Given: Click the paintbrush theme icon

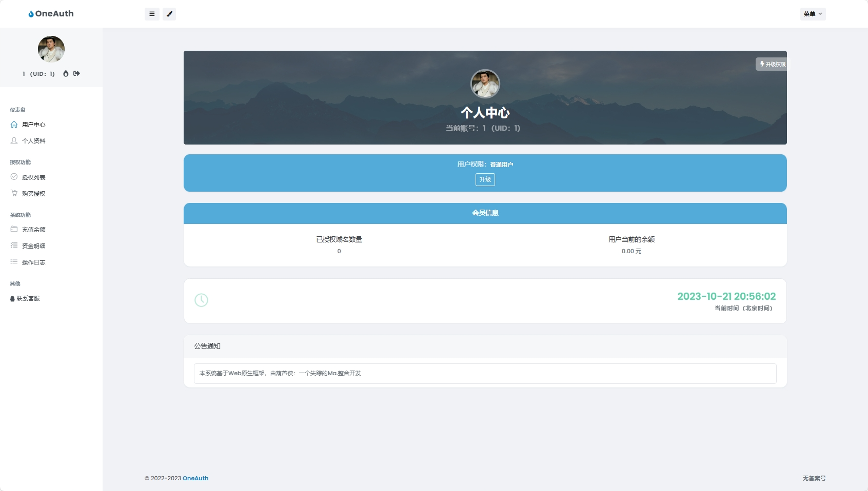Looking at the screenshot, I should pyautogui.click(x=169, y=14).
